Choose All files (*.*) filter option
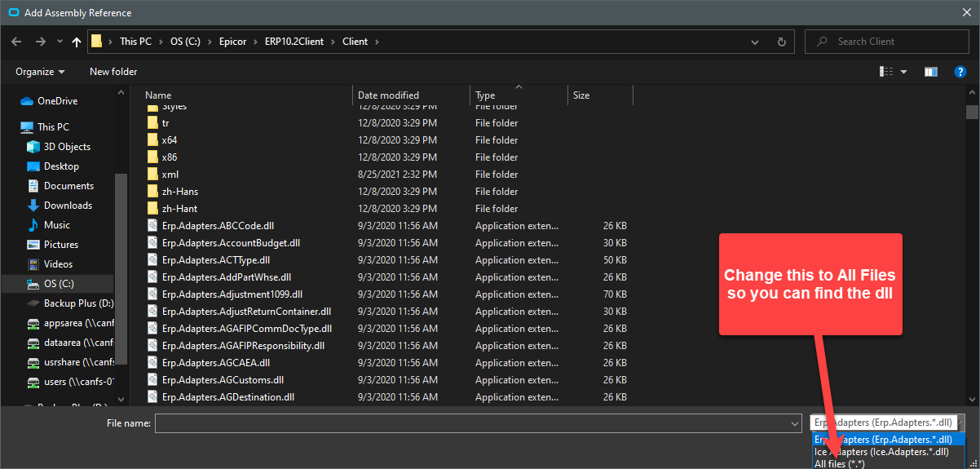Image resolution: width=980 pixels, height=469 pixels. coord(840,463)
